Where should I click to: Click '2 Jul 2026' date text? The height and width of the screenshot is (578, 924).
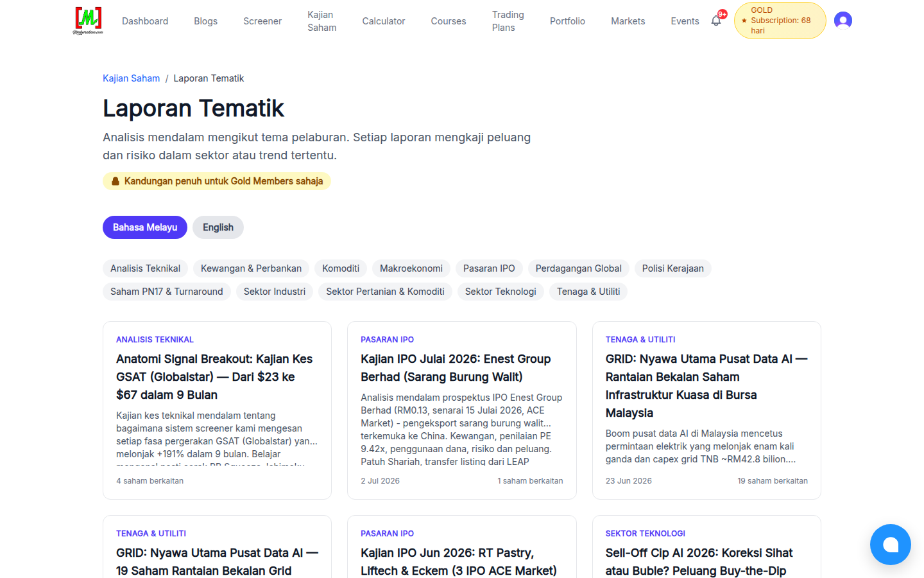coord(380,481)
